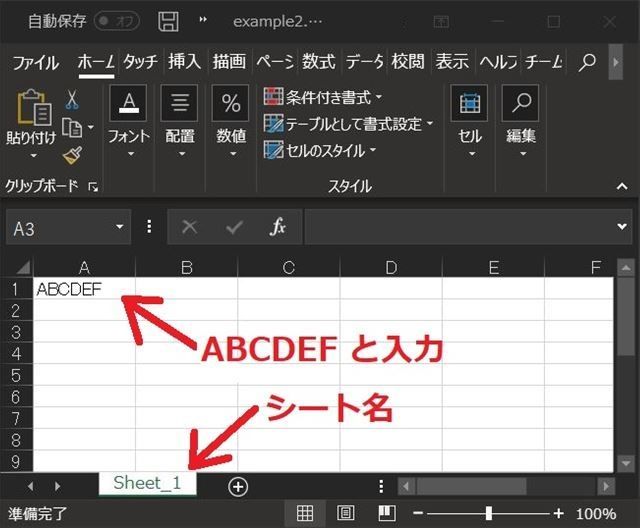Click the ribbon search magnifier icon

pyautogui.click(x=587, y=62)
